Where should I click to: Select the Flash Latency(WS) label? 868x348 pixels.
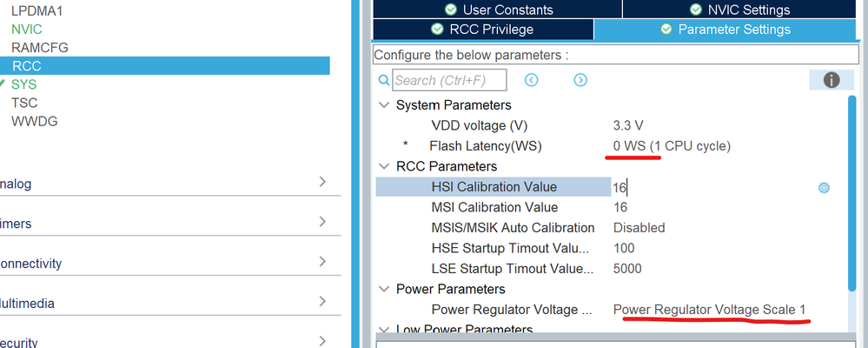click(486, 146)
